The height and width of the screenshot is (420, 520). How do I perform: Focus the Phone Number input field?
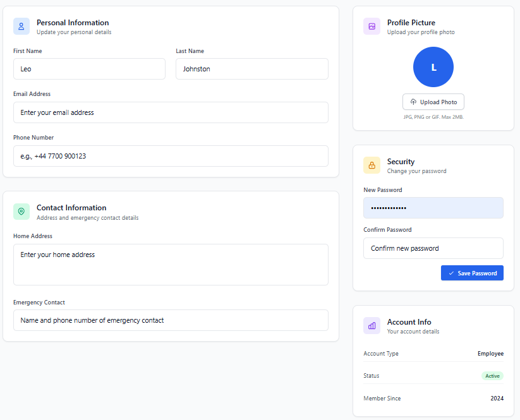point(171,156)
